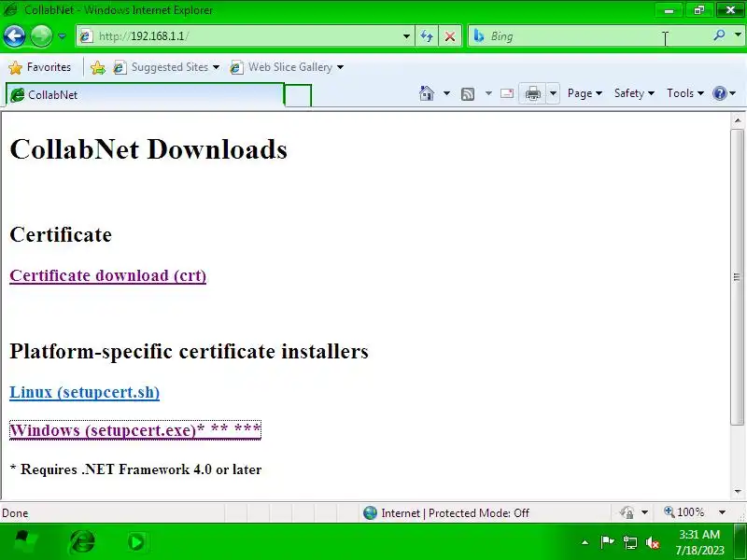Screen dimensions: 747x560
Task: Expand the Feeds dropdown arrow
Action: pos(488,93)
